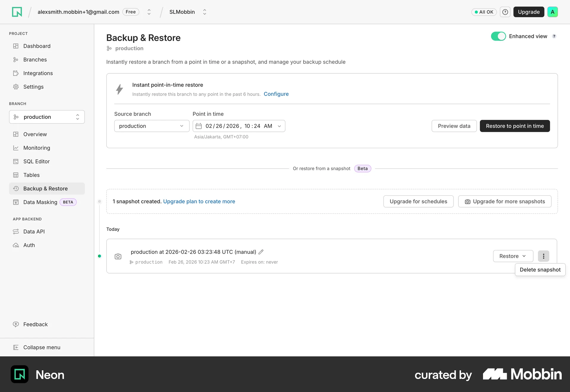Click the Branches icon in sidebar

click(x=16, y=60)
